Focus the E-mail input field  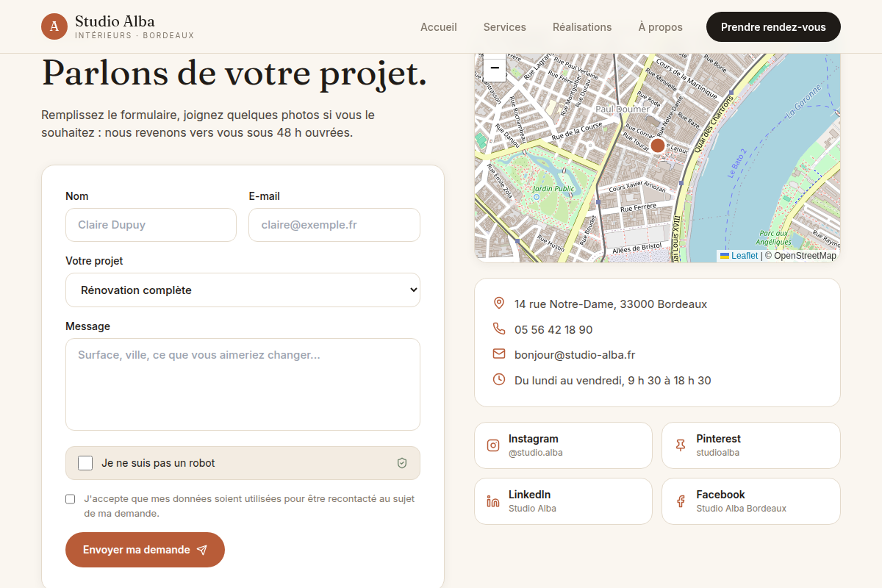[x=334, y=225]
